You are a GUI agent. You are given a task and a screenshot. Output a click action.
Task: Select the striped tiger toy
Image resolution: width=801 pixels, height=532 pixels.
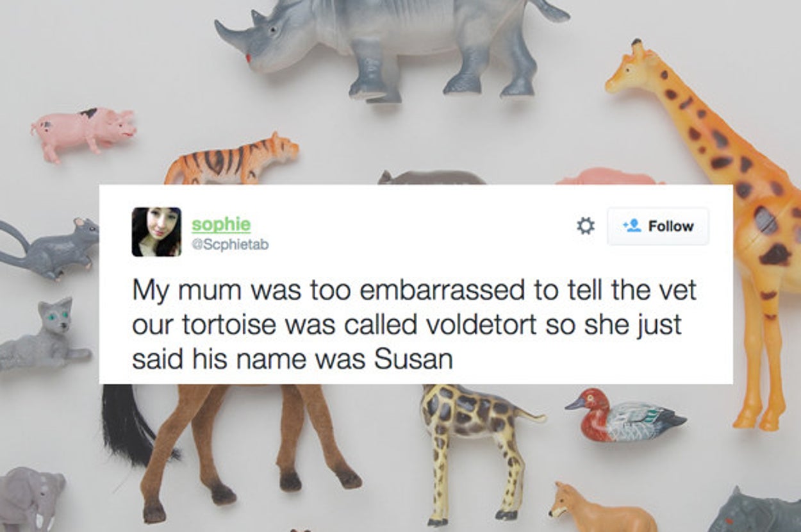click(x=231, y=160)
